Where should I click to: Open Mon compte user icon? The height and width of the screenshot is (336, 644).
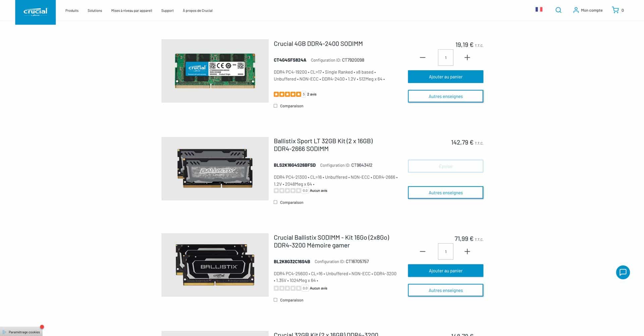tap(576, 10)
